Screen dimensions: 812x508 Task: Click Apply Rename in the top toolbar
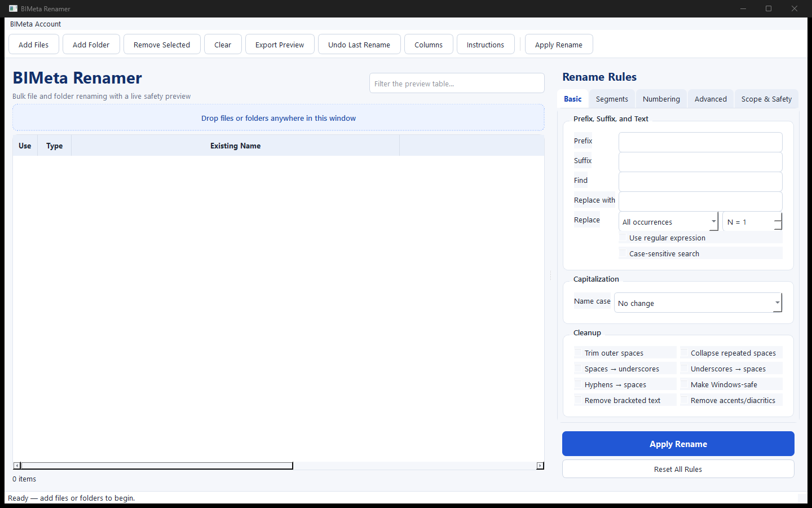pyautogui.click(x=559, y=45)
